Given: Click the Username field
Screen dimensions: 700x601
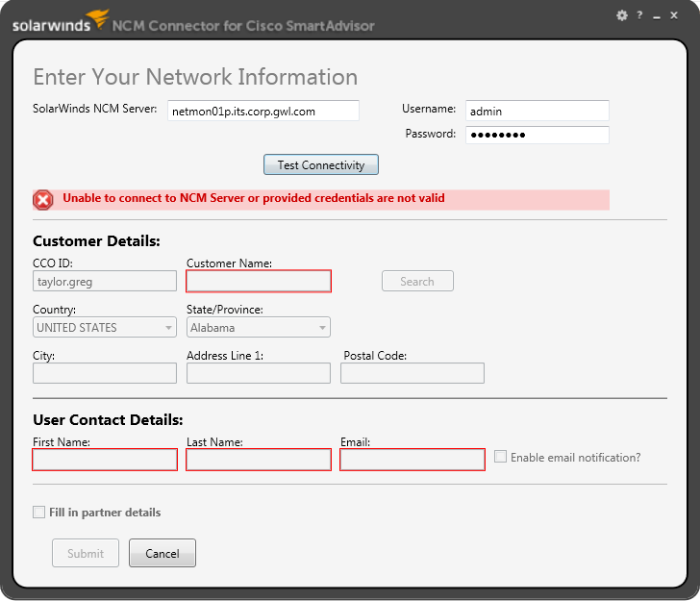Looking at the screenshot, I should click(x=537, y=111).
